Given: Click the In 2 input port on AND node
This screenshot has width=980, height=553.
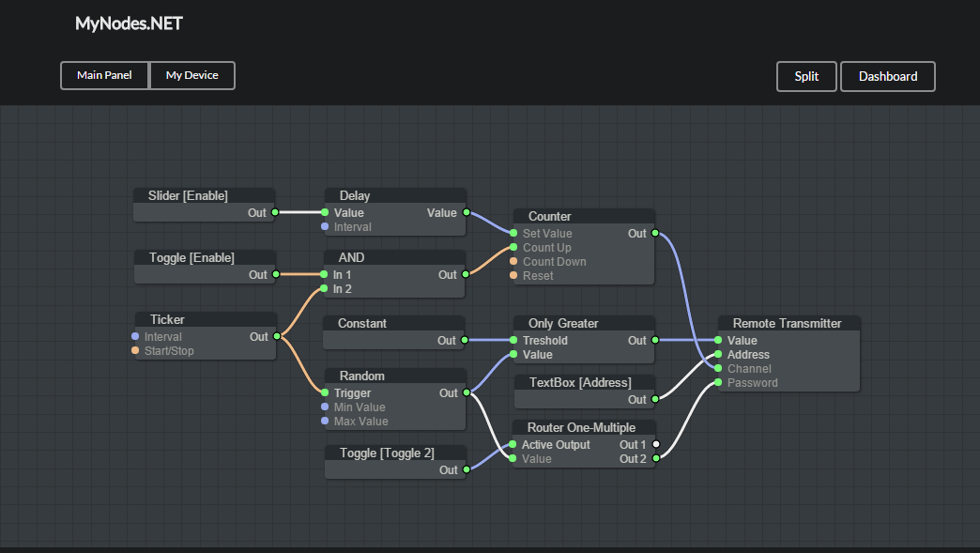Looking at the screenshot, I should tap(326, 288).
